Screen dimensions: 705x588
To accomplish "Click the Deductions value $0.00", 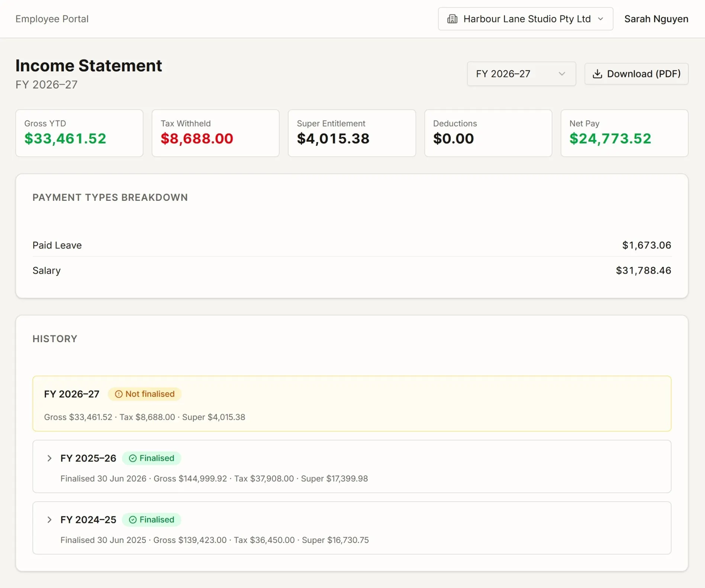I will (454, 139).
